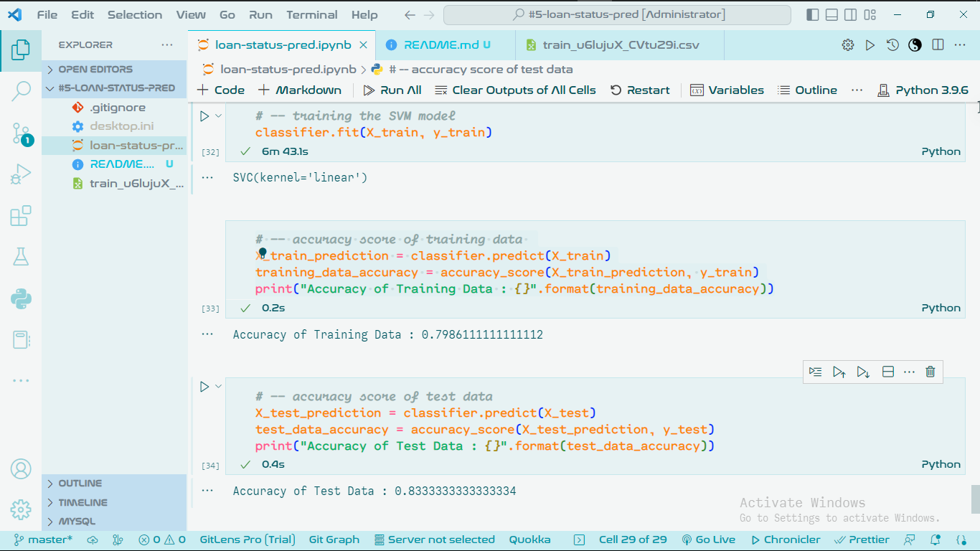Toggle Chronicler recording in status bar
The image size is (980, 551).
[785, 540]
